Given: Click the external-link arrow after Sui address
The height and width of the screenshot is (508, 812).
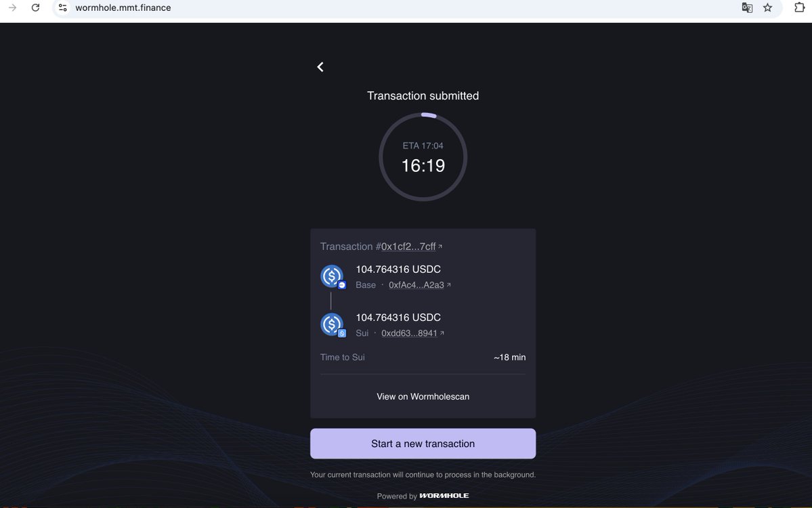Looking at the screenshot, I should [x=442, y=333].
